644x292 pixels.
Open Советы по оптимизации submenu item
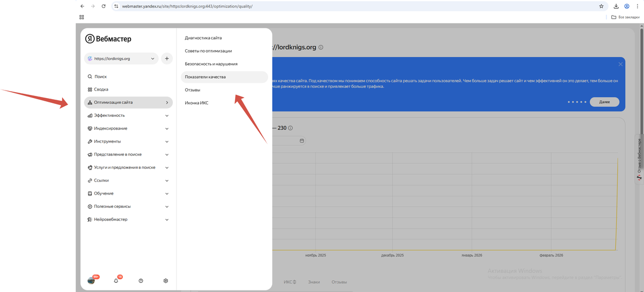point(224,51)
